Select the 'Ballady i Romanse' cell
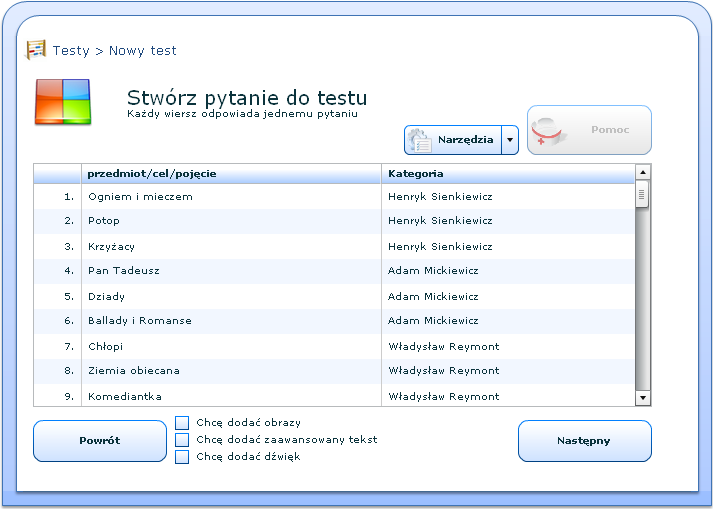713x509 pixels. coord(231,321)
